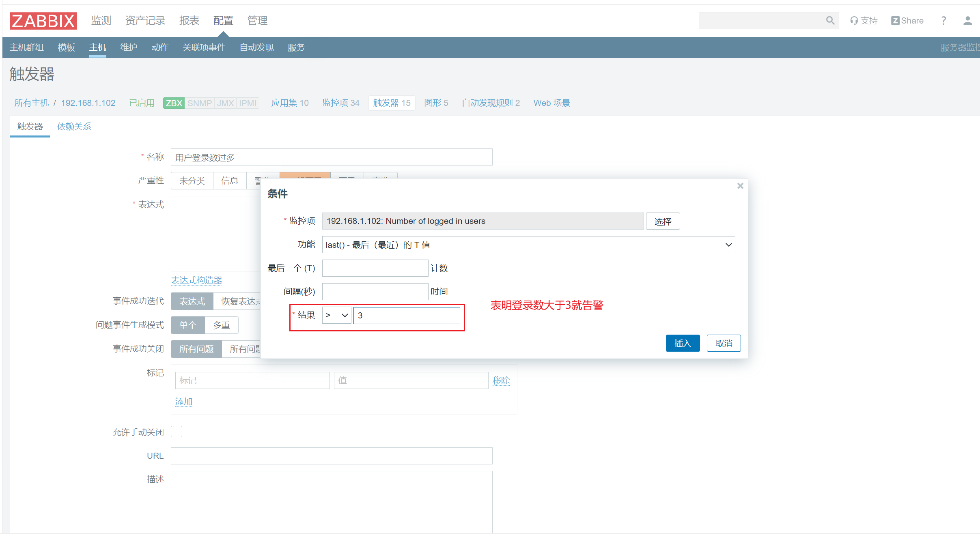Focus the 最后一个 (T) input field
Screen dimensions: 980x535
pos(375,268)
